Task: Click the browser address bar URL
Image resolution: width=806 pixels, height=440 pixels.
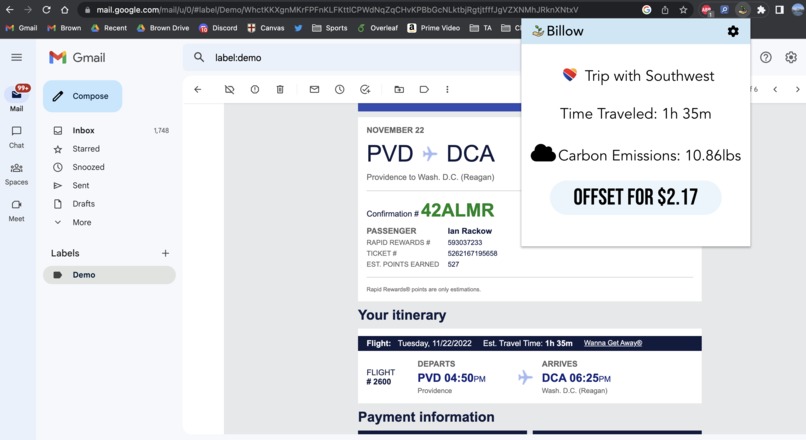Action: pos(337,10)
